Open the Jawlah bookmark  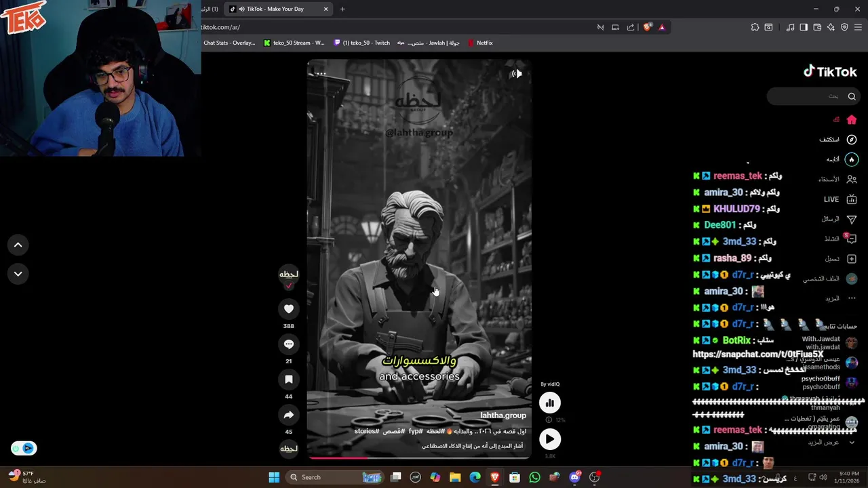pyautogui.click(x=429, y=43)
